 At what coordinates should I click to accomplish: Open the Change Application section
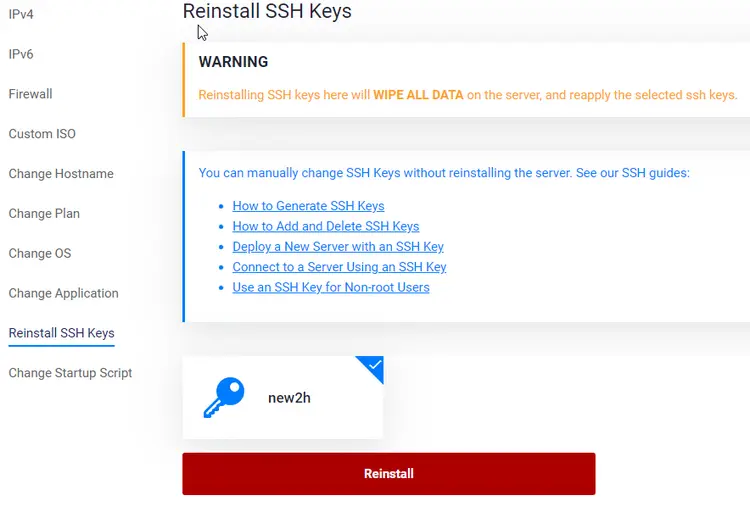click(64, 293)
